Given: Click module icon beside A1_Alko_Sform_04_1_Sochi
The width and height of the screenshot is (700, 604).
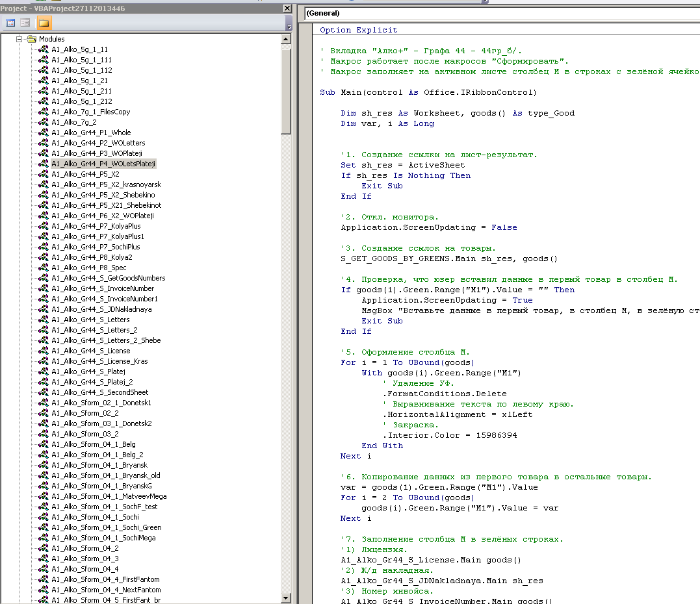Looking at the screenshot, I should pyautogui.click(x=44, y=517).
